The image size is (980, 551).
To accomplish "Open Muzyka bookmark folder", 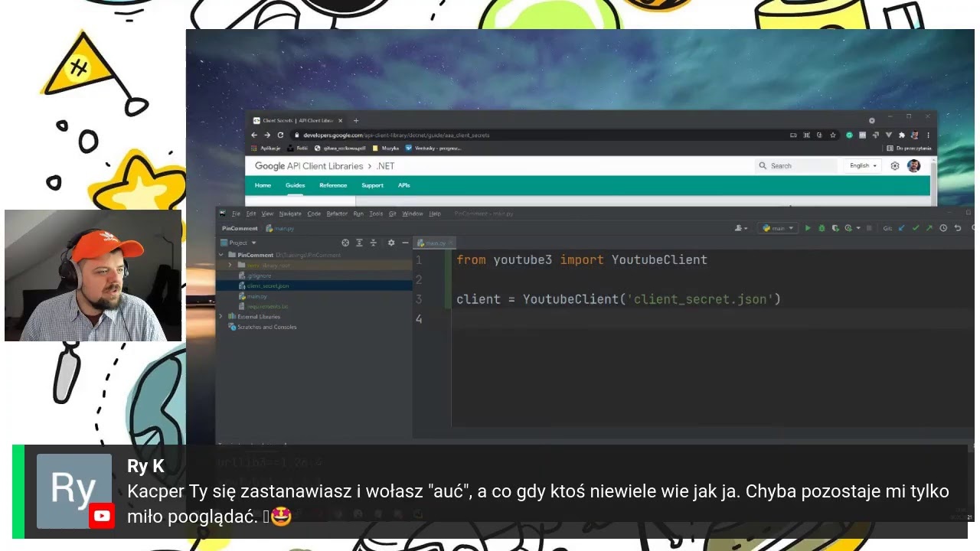I will (x=385, y=148).
